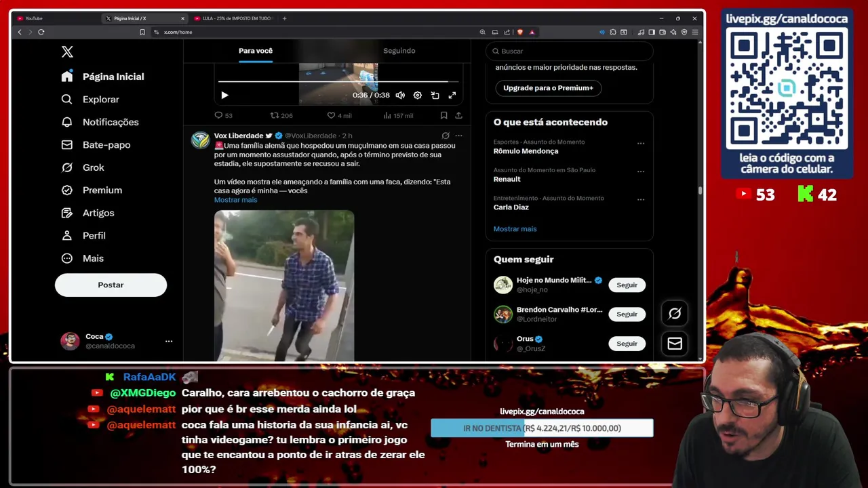Bookmark this page in browser toolbar
Viewport: 868px width, 488px height.
point(142,32)
